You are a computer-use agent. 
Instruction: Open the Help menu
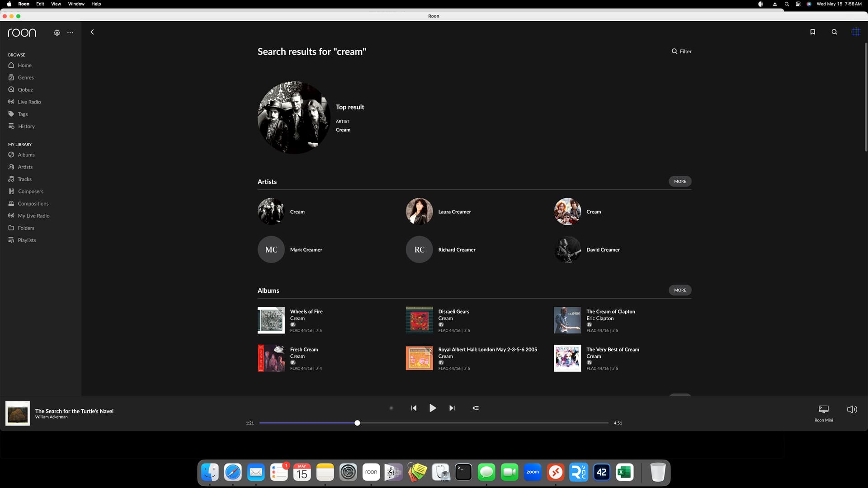click(x=96, y=4)
